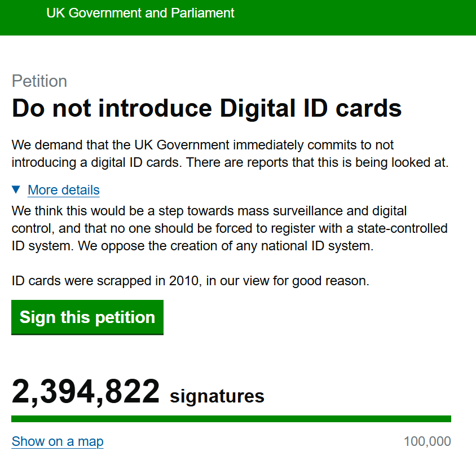The image size is (476, 469).
Task: Click the More details link
Action: click(x=64, y=190)
